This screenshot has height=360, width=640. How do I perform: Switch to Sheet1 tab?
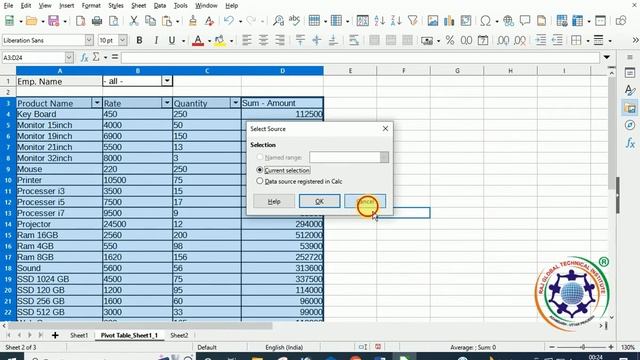click(x=79, y=335)
